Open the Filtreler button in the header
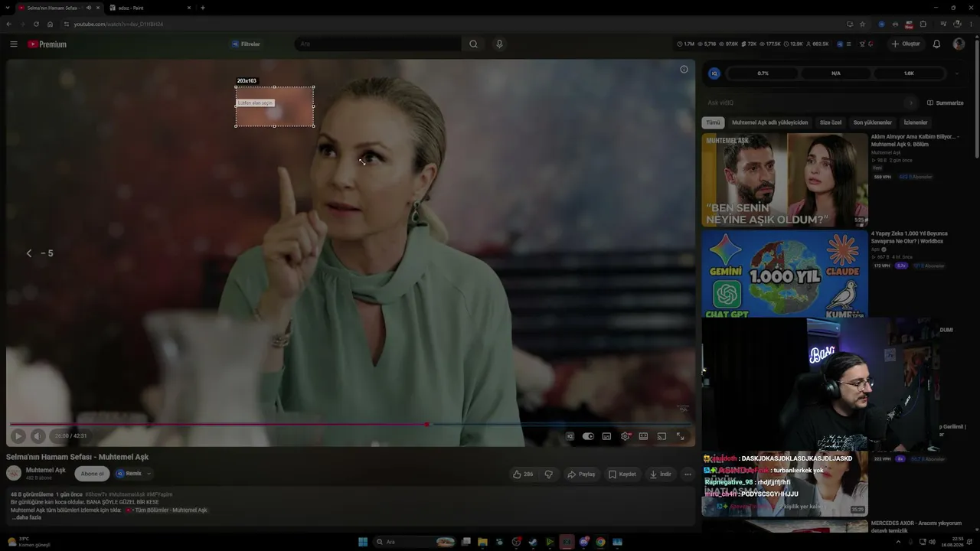Viewport: 980px width, 551px height. [247, 44]
